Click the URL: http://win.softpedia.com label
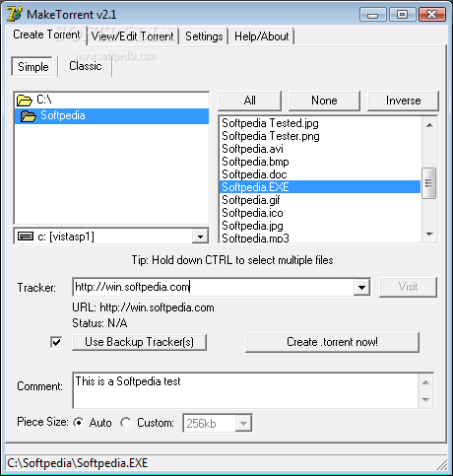 (143, 307)
